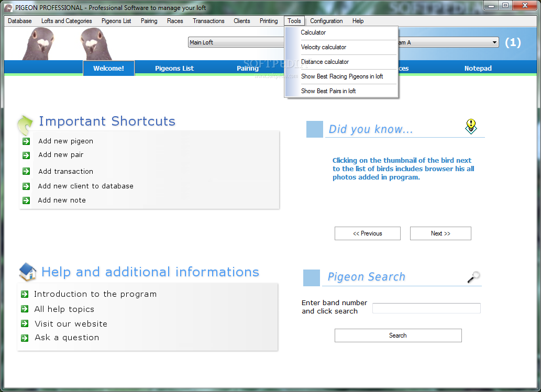Open the Transactions menu
Image resolution: width=541 pixels, height=392 pixels.
(208, 21)
